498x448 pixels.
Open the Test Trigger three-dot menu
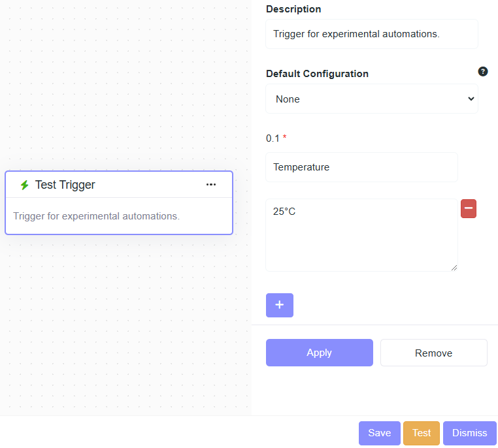(210, 185)
